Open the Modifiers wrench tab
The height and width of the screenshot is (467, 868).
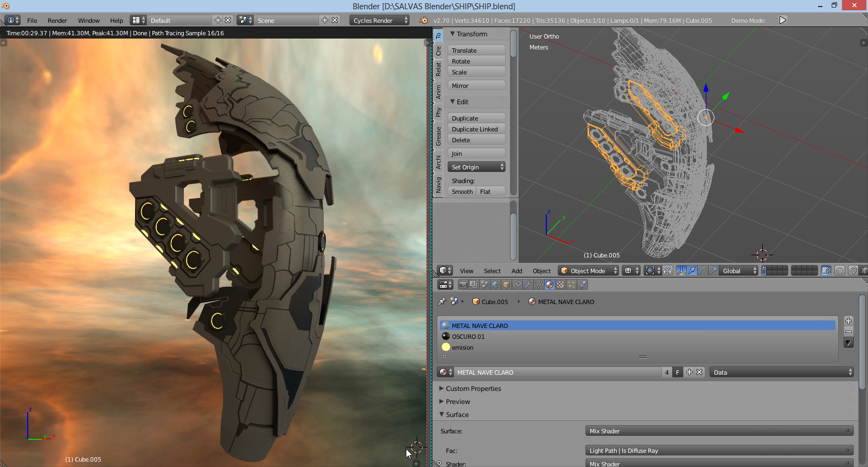(528, 285)
